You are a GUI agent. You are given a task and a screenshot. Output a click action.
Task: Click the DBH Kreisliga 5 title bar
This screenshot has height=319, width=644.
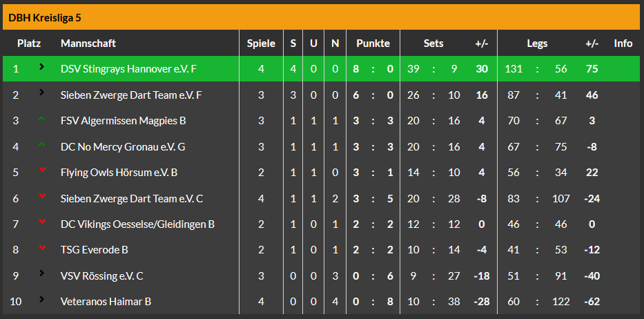(322, 17)
